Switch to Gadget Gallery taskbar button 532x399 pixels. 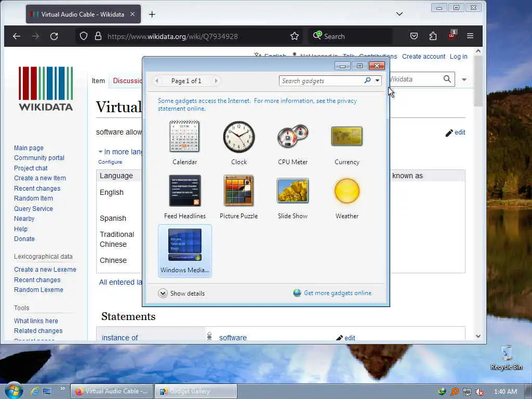pos(196,391)
